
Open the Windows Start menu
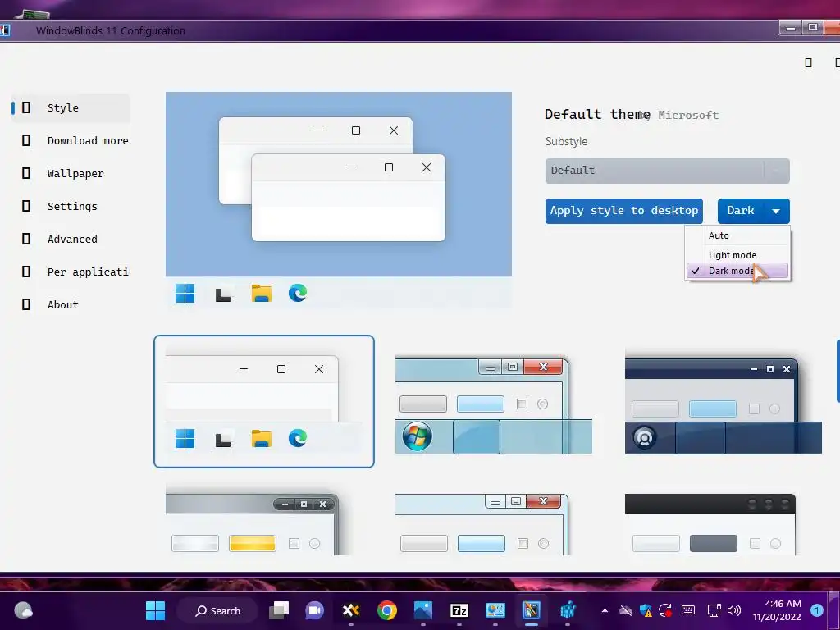155,610
